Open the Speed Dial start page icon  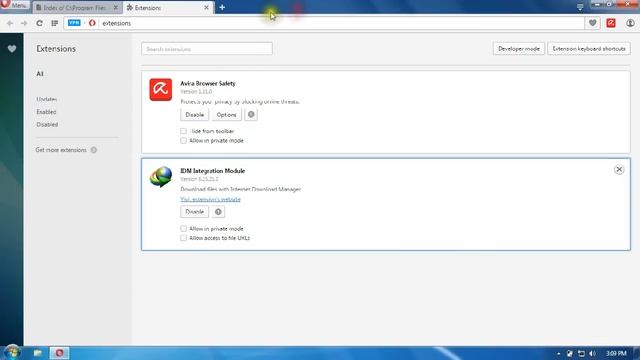54,23
